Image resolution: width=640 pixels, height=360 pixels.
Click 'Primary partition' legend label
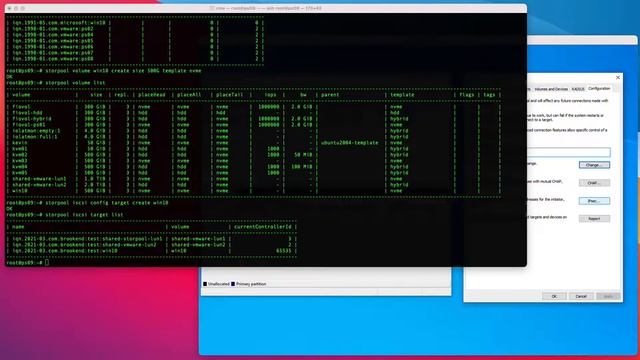[x=251, y=284]
